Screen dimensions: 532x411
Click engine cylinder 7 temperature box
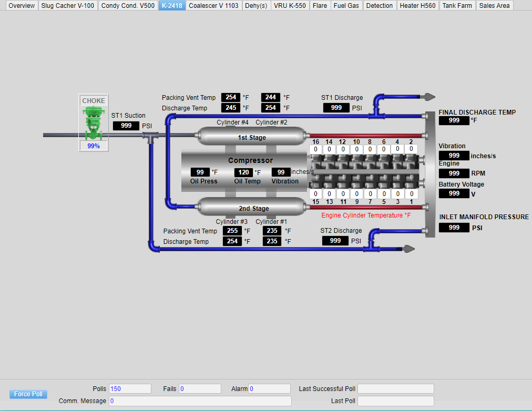(x=371, y=193)
